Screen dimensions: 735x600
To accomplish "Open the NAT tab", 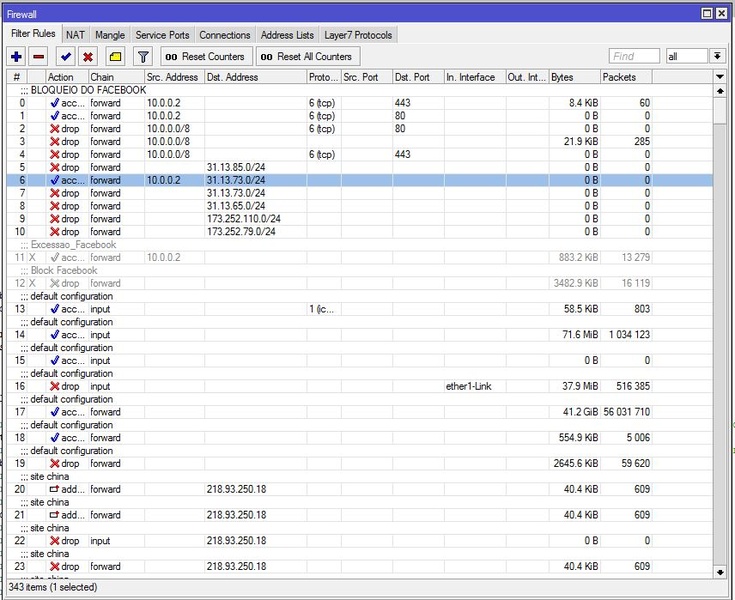I will click(x=75, y=35).
